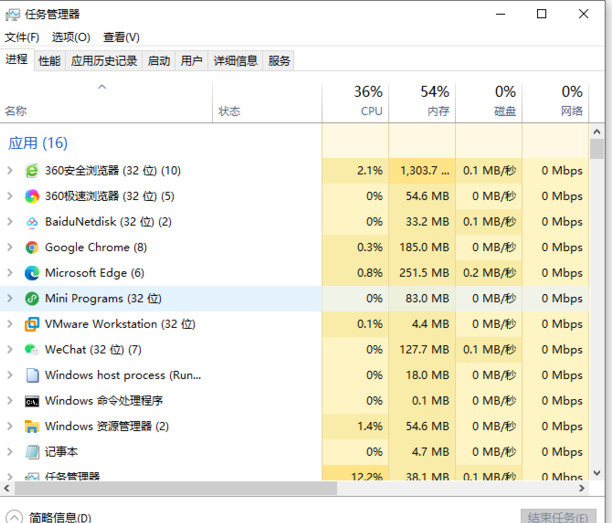
Task: Click the vertical scrollbar thumb
Action: tap(596, 149)
